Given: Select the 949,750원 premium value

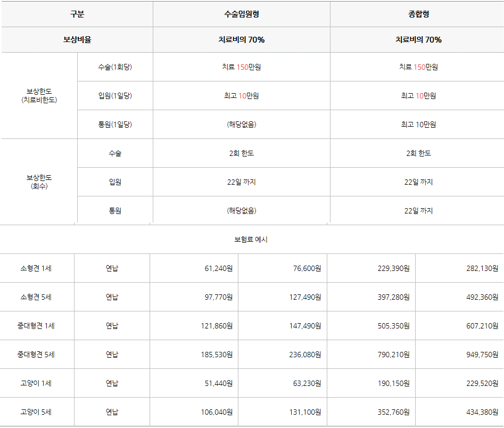Looking at the screenshot, I should (482, 355).
